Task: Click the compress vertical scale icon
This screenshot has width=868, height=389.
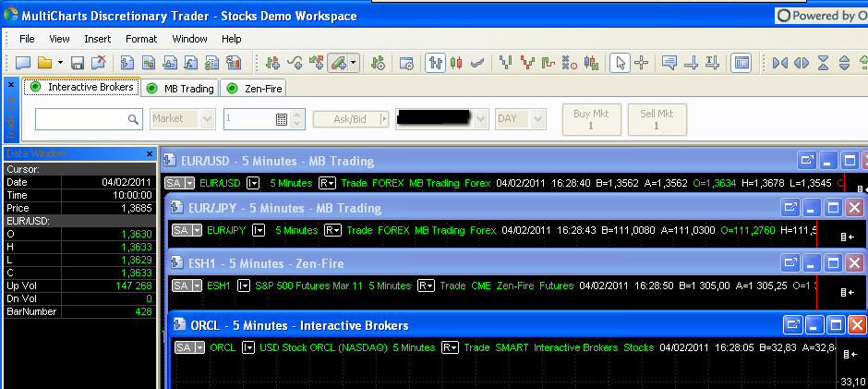Action: [823, 63]
